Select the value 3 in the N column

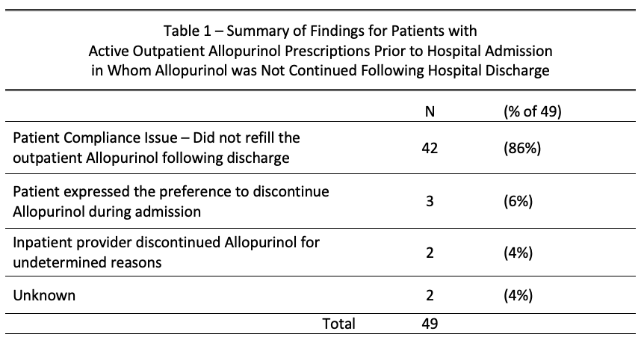coord(429,201)
